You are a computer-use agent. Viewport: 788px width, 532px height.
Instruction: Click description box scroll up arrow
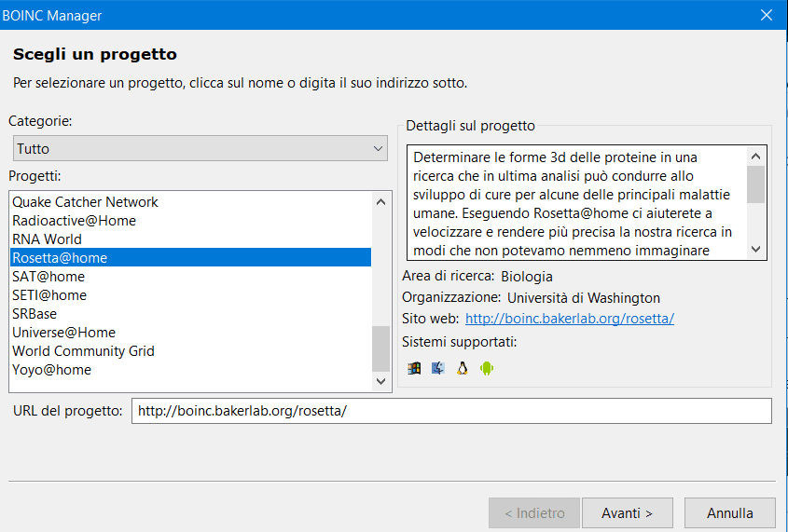tap(755, 157)
